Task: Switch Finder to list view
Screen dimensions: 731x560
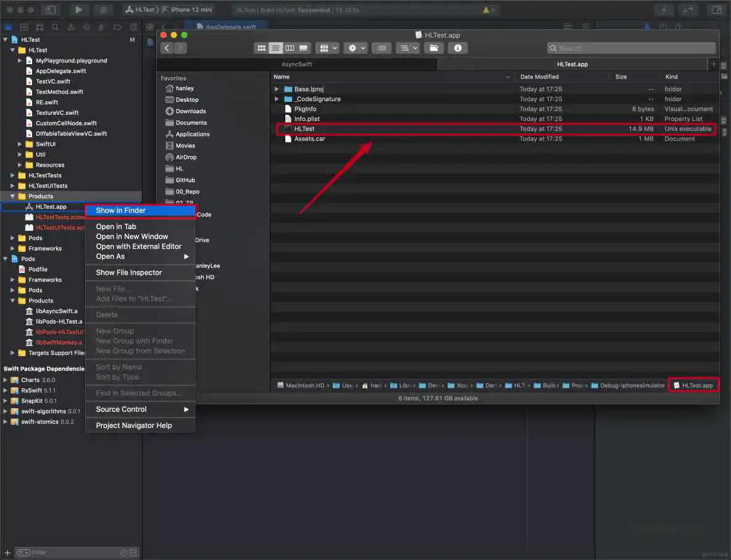Action: pos(275,48)
